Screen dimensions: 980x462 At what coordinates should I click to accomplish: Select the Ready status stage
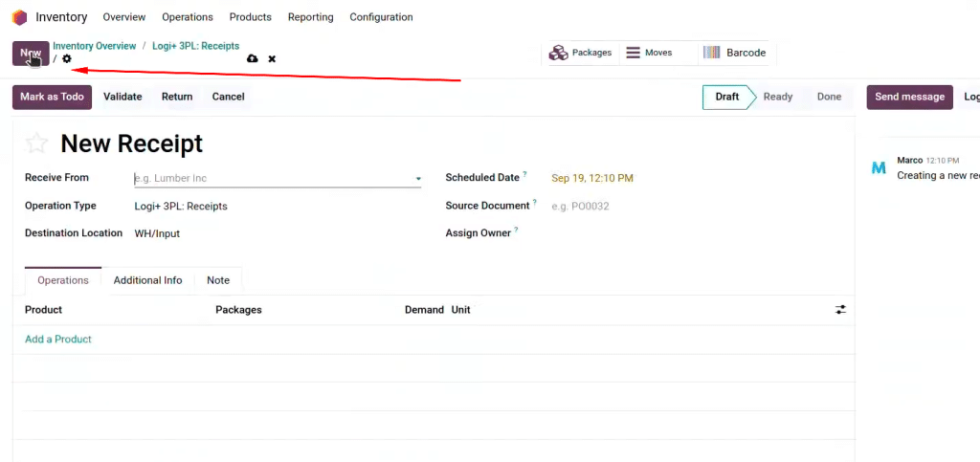(777, 97)
